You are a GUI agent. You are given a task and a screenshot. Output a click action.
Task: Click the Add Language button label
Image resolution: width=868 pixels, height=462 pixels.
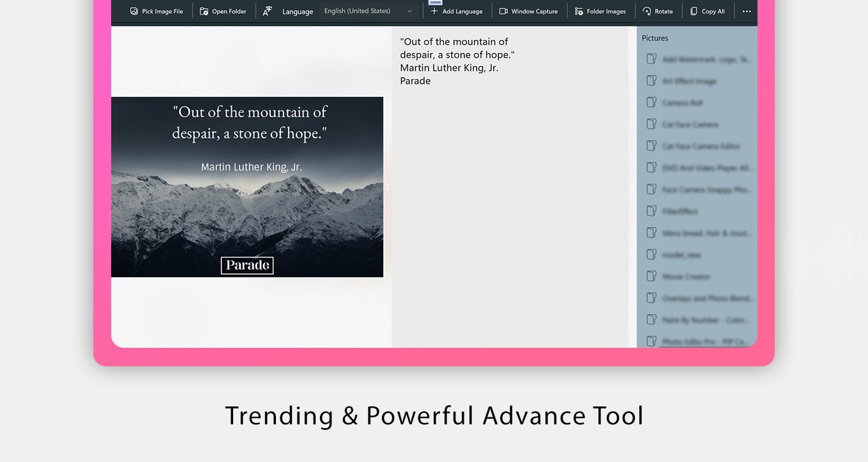click(462, 11)
